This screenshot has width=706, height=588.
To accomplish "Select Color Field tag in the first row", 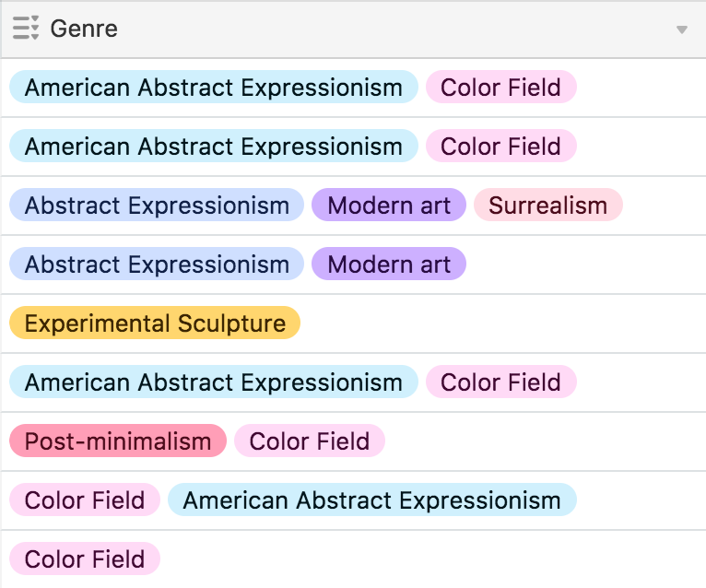I will click(500, 88).
